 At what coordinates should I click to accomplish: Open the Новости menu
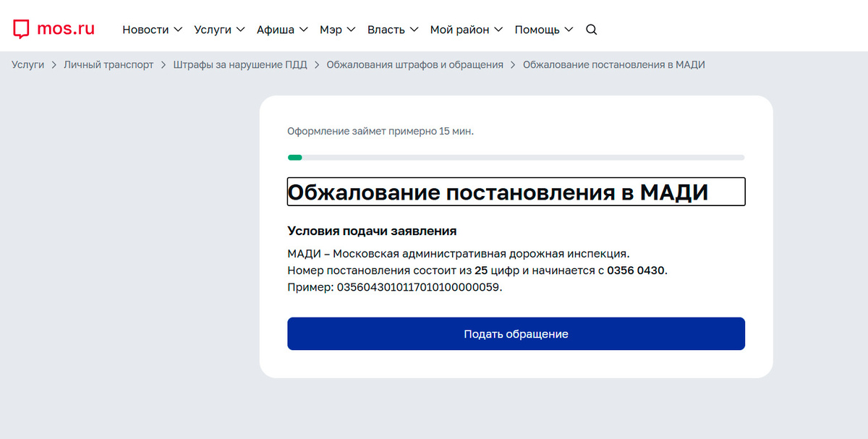(x=152, y=30)
